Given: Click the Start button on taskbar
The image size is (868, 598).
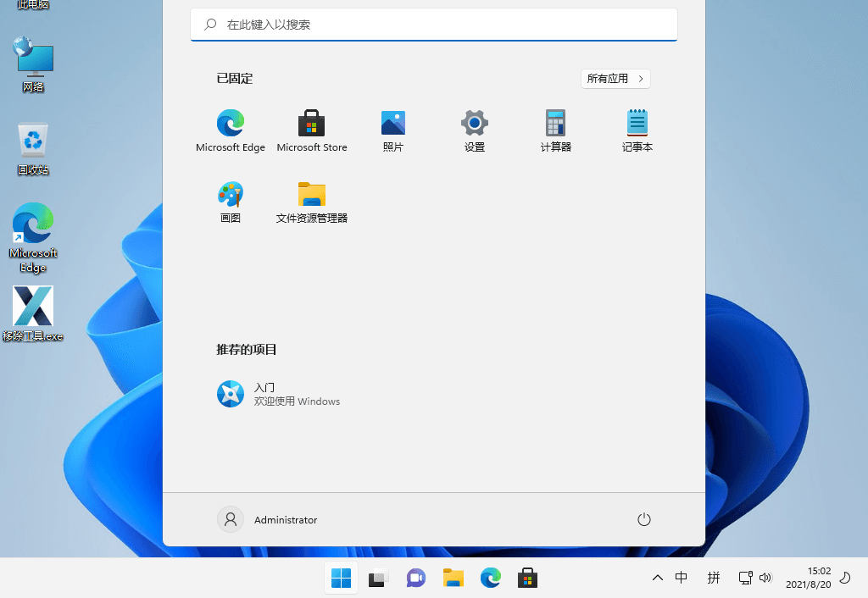Looking at the screenshot, I should point(341,578).
